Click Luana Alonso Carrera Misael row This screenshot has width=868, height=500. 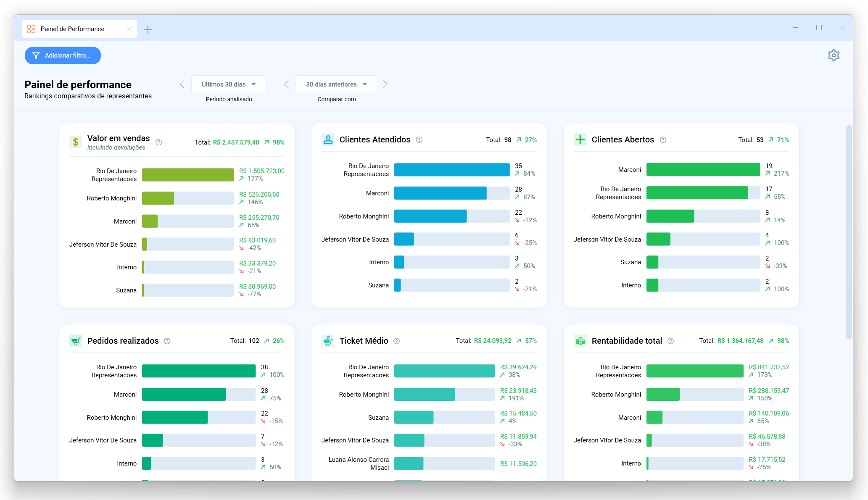point(429,464)
